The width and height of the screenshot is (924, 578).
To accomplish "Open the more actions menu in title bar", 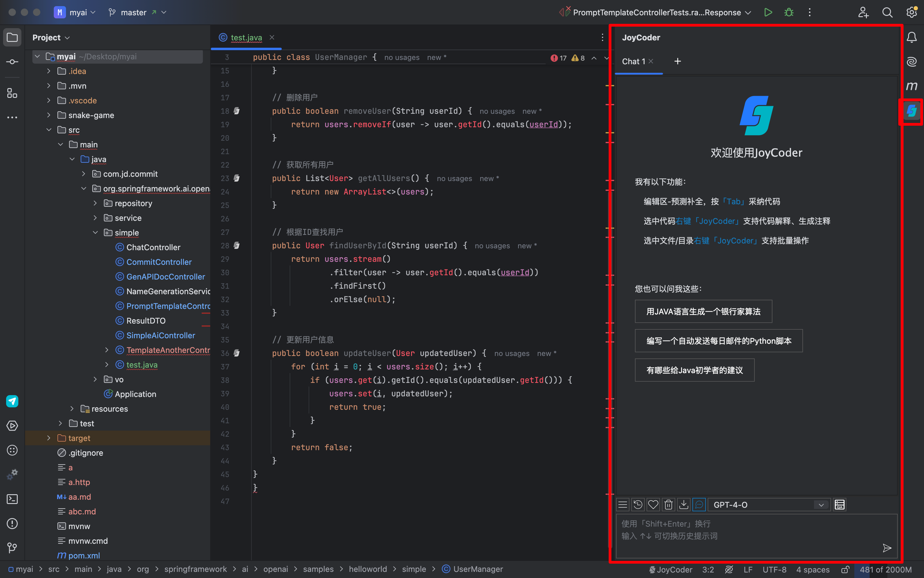I will click(809, 12).
